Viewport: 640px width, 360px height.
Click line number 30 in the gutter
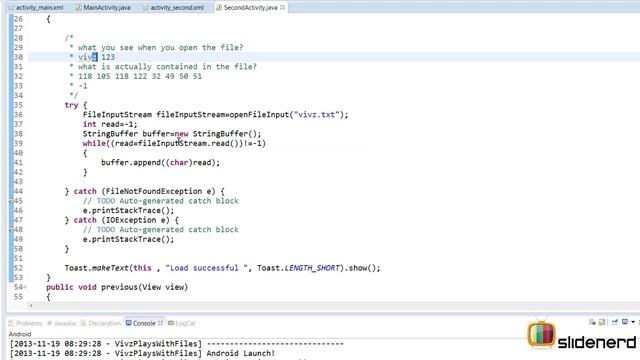18,57
